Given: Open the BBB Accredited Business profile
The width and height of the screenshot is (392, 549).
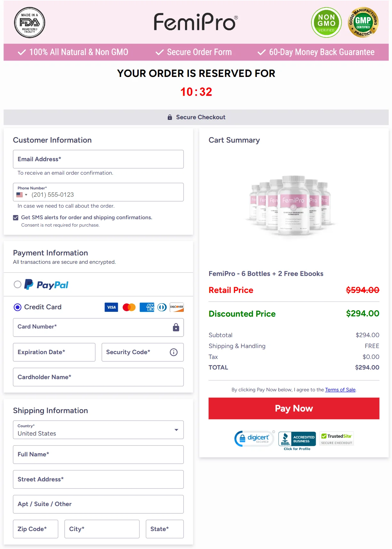Looking at the screenshot, I should click(x=297, y=439).
